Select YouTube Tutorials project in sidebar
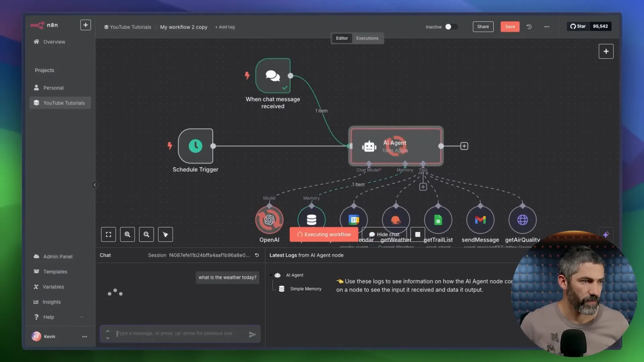The width and height of the screenshot is (644, 362). click(x=60, y=103)
